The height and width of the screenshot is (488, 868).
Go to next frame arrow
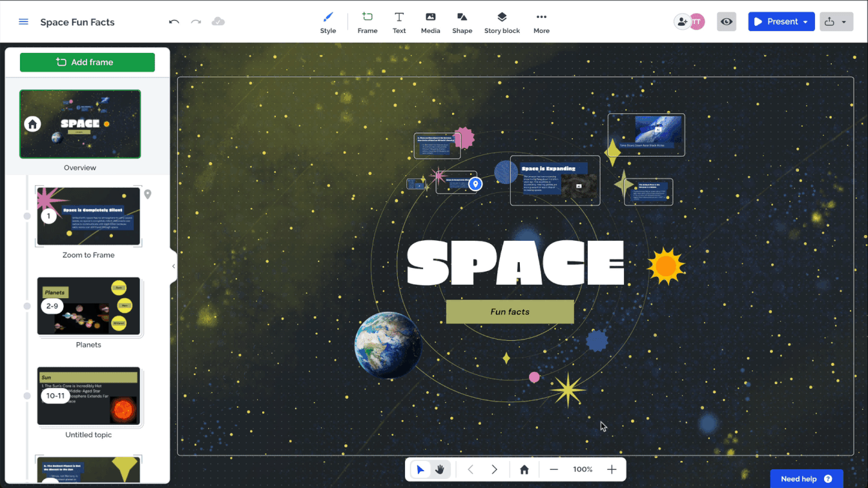pyautogui.click(x=494, y=470)
